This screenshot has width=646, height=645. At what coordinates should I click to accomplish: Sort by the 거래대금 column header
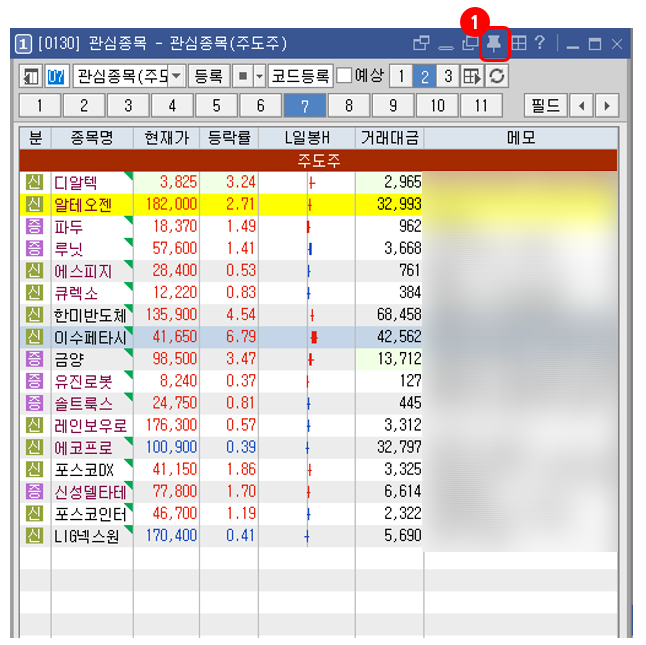(389, 138)
